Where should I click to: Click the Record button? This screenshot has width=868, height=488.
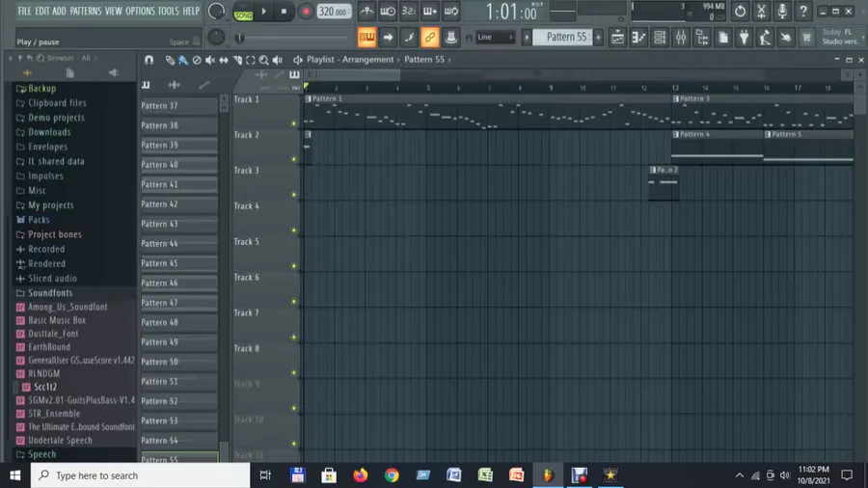[x=305, y=12]
